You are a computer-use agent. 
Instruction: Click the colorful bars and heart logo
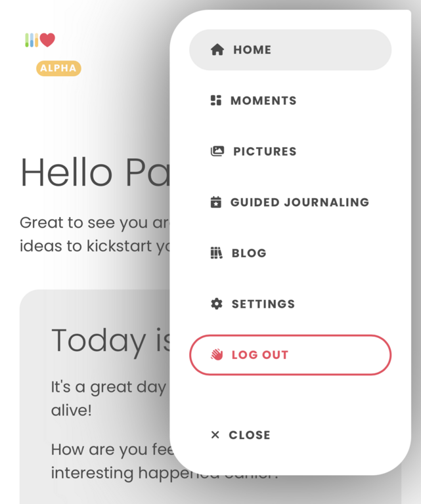click(x=40, y=40)
